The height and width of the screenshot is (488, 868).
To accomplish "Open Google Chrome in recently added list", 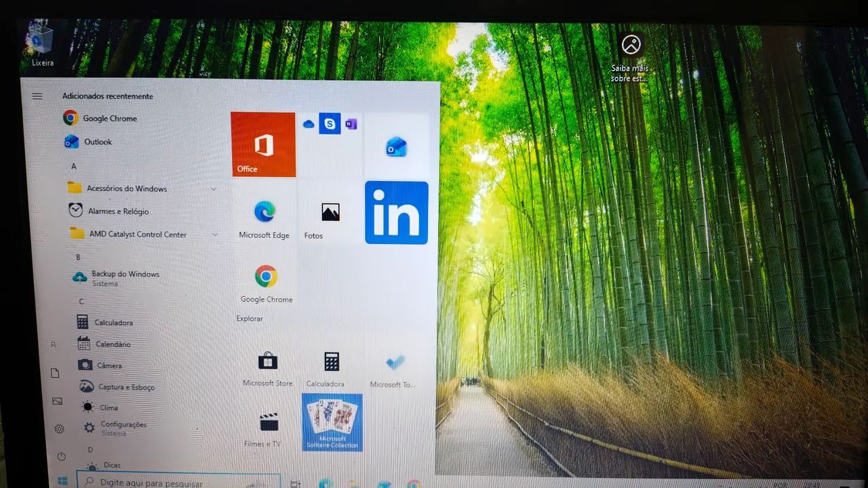I will point(100,119).
